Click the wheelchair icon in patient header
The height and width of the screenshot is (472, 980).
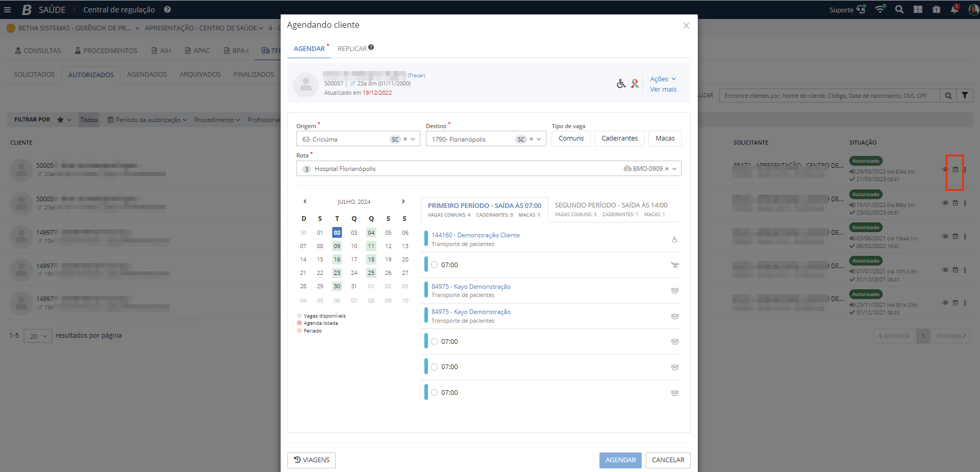[x=621, y=83]
